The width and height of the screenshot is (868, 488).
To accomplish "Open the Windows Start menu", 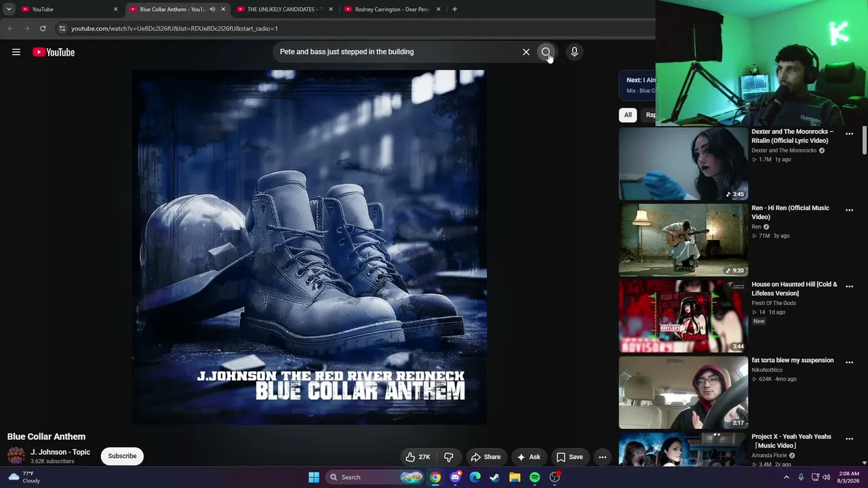I will click(314, 477).
